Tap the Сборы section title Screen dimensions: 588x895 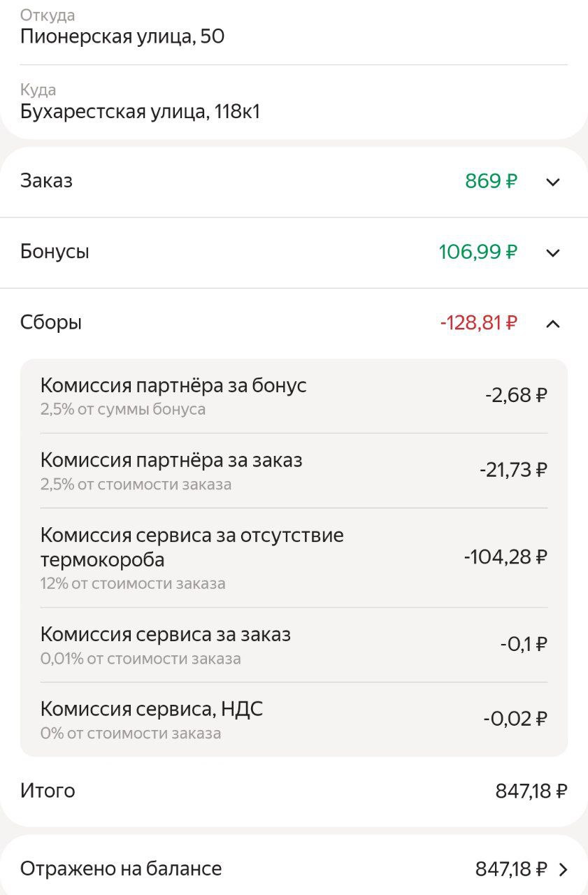(51, 323)
